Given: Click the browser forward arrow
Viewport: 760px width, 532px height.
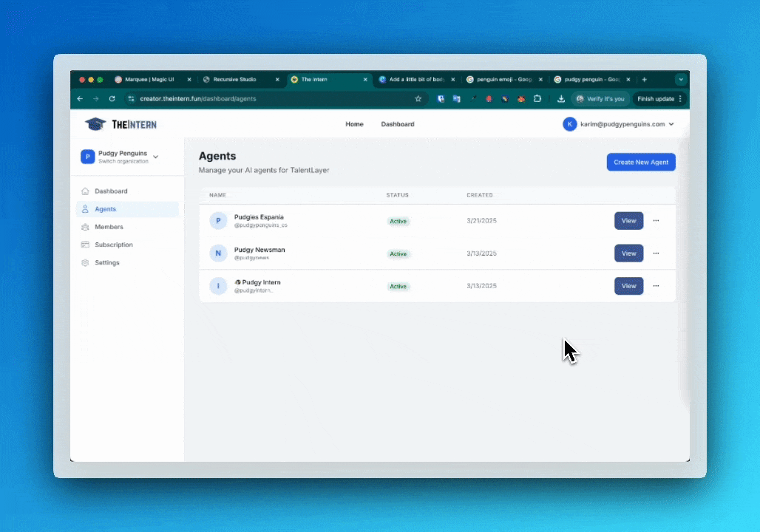Looking at the screenshot, I should click(96, 99).
